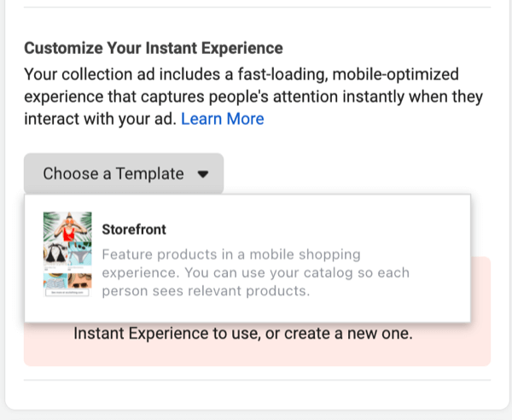Viewport: 512px width, 420px height.
Task: Click the striped shorts image in thumbnail
Action: (55, 281)
